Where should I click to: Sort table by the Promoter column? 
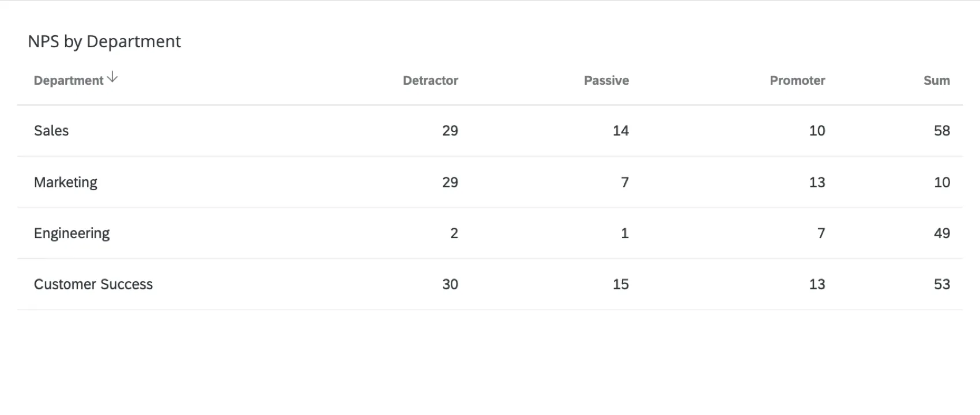tap(797, 81)
